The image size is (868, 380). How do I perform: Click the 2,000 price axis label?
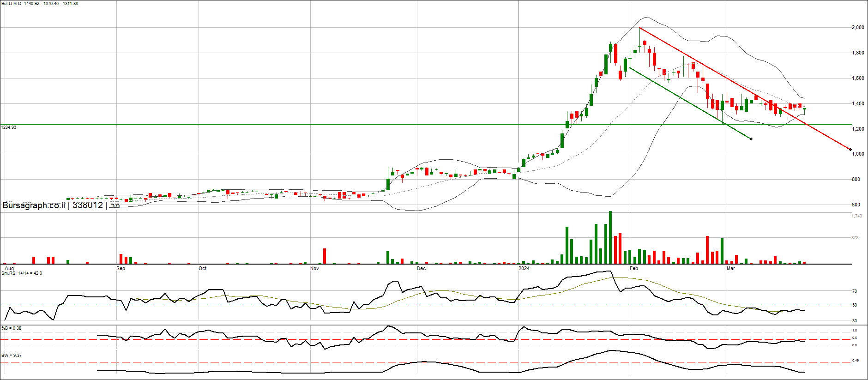[x=858, y=28]
